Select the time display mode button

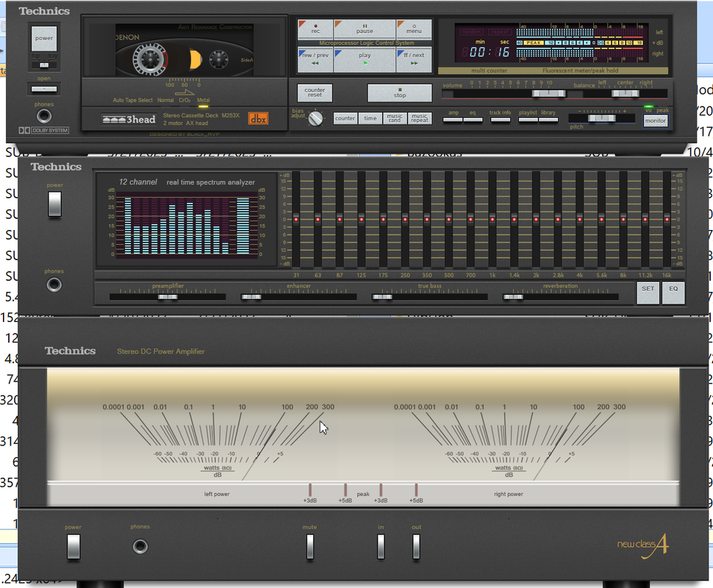point(370,118)
